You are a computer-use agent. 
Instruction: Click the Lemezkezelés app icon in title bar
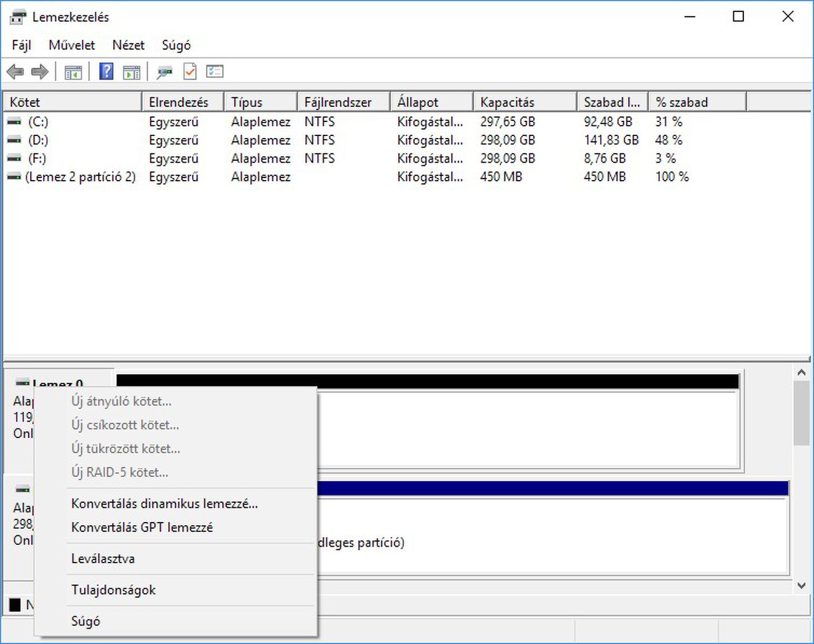point(18,17)
